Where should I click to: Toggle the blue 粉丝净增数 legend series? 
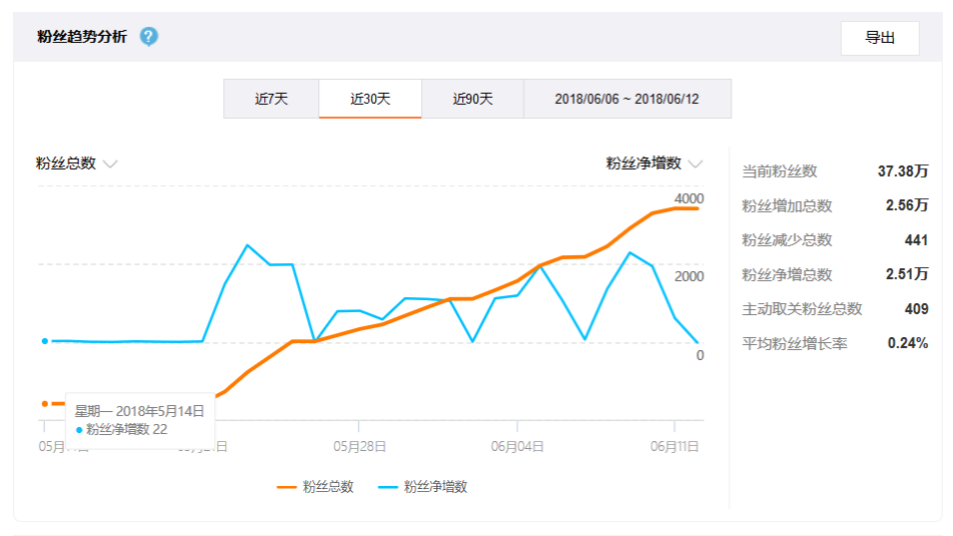422,487
